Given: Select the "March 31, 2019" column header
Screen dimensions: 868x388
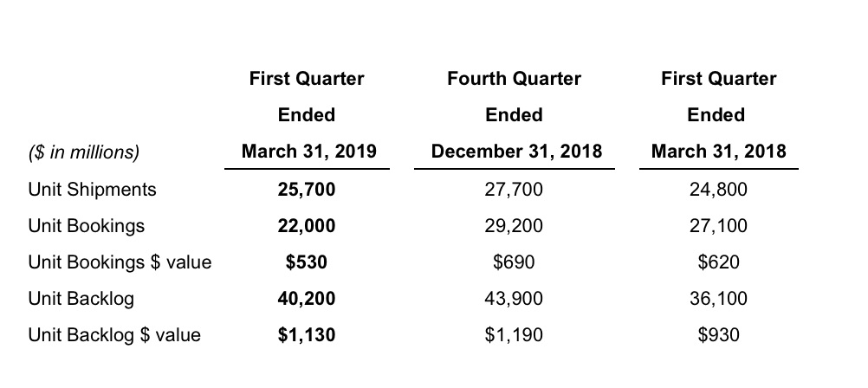Looking at the screenshot, I should (x=308, y=152).
